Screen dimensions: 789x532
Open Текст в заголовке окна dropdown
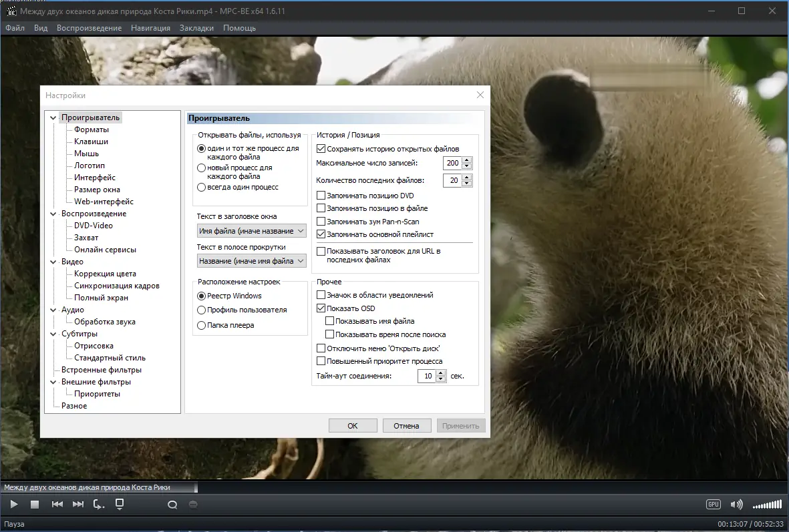(x=252, y=231)
